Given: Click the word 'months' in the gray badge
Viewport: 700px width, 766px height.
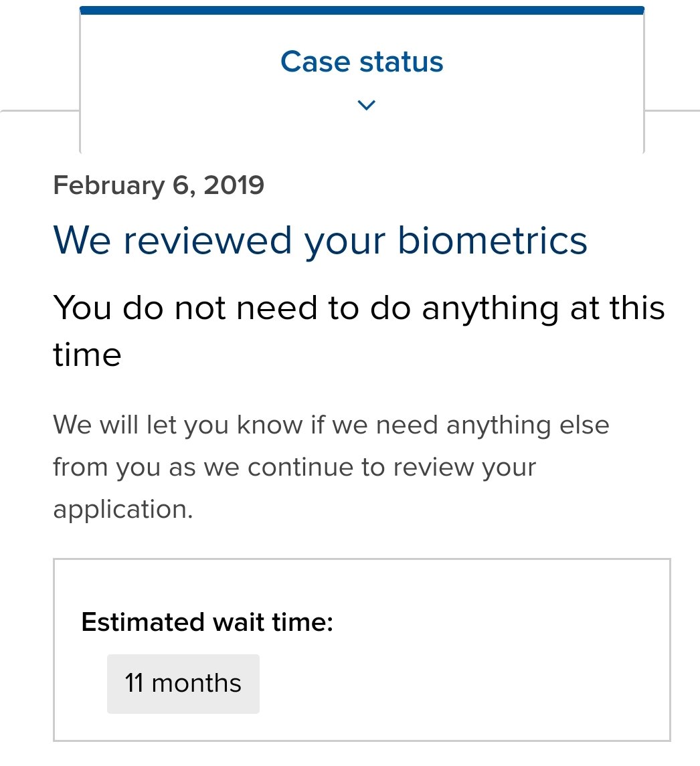Looking at the screenshot, I should [x=197, y=683].
